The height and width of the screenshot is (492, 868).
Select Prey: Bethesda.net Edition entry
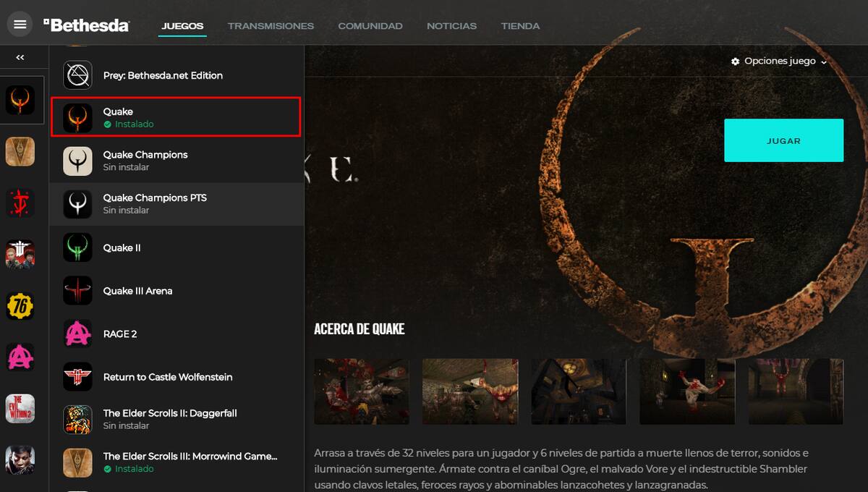click(176, 75)
